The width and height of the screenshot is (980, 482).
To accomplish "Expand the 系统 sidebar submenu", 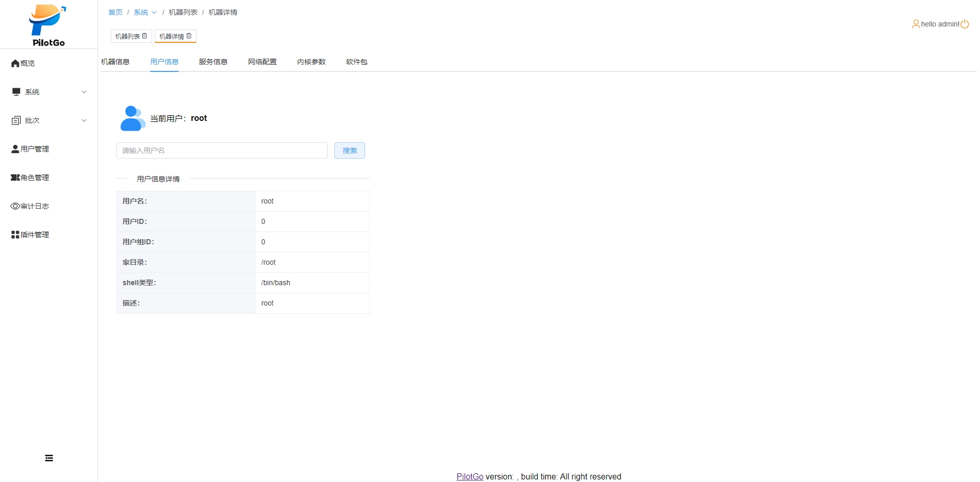I will tap(48, 92).
